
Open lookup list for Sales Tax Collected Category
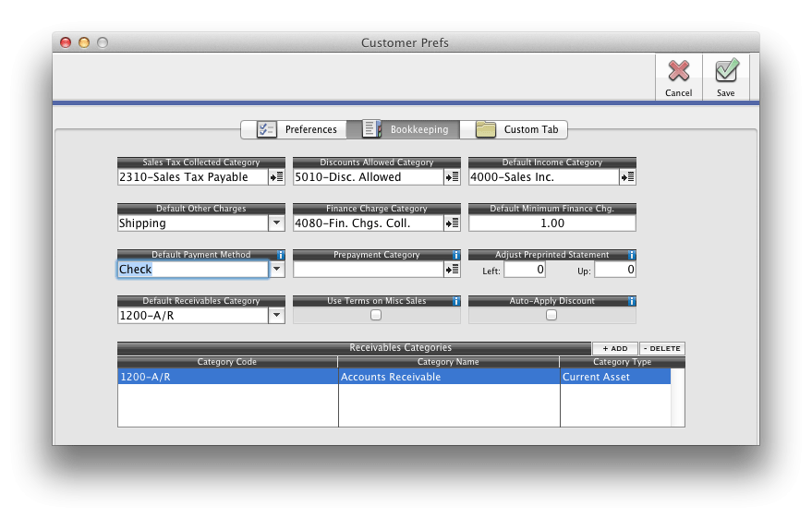276,177
